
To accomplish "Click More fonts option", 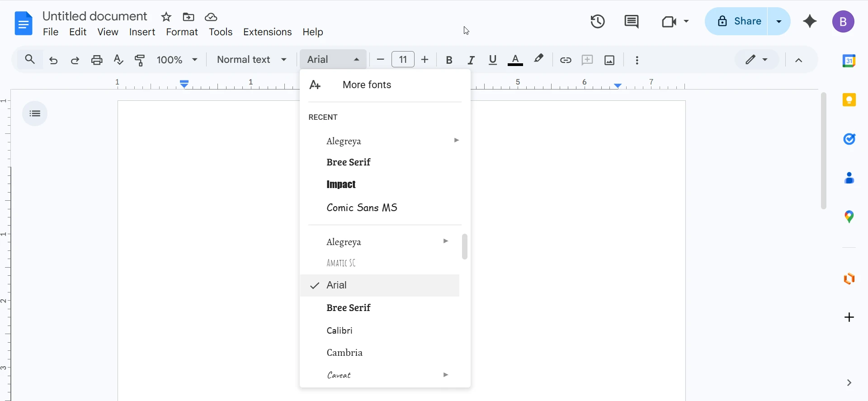I will click(367, 85).
